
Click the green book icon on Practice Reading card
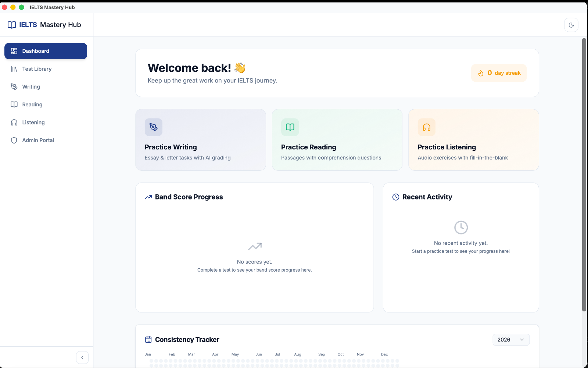[290, 127]
